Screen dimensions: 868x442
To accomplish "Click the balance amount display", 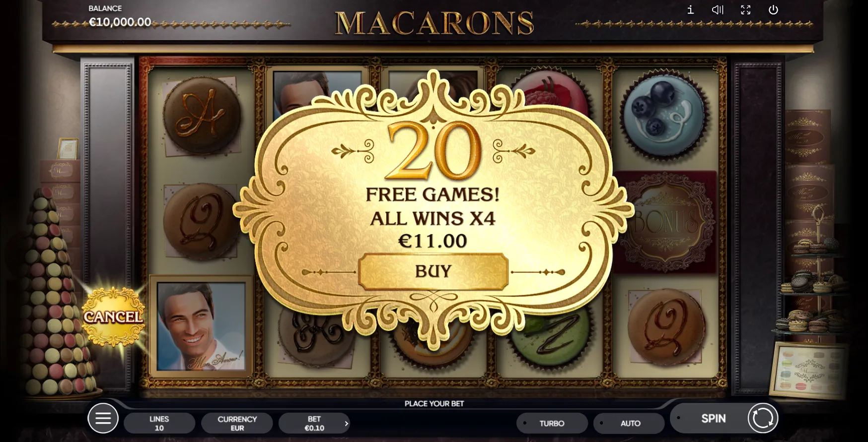I will click(120, 22).
